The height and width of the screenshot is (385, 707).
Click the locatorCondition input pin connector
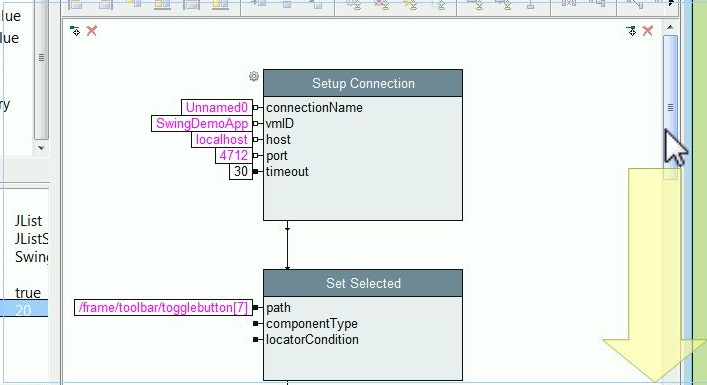[x=257, y=339]
